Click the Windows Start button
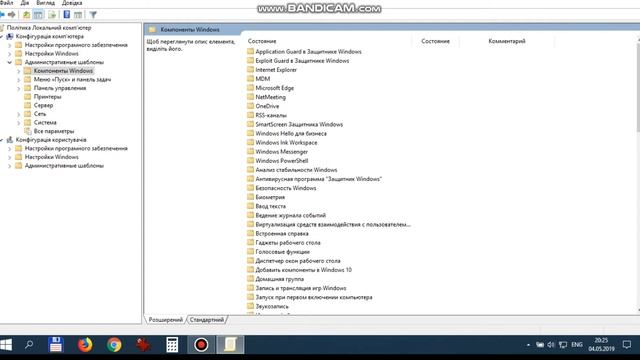 tap(6, 345)
